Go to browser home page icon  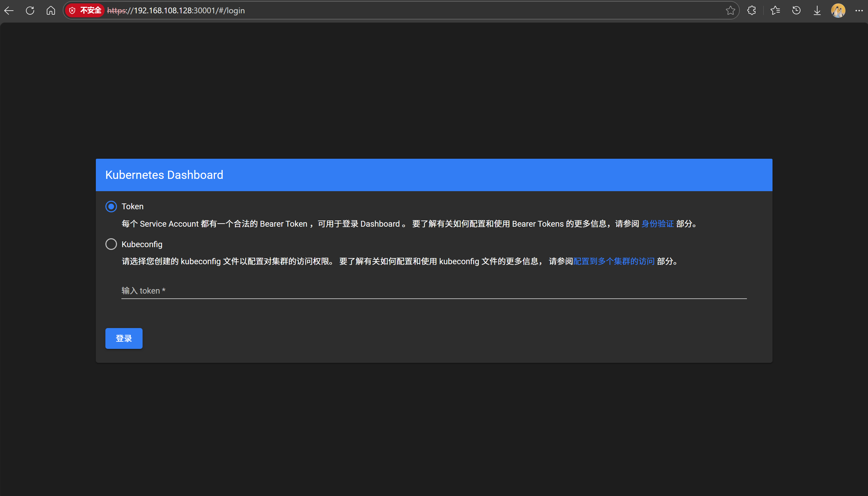51,11
